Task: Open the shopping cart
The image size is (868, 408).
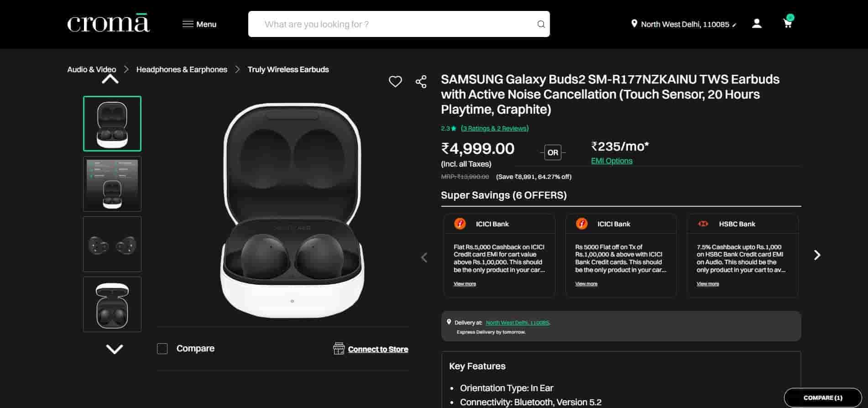Action: click(788, 24)
